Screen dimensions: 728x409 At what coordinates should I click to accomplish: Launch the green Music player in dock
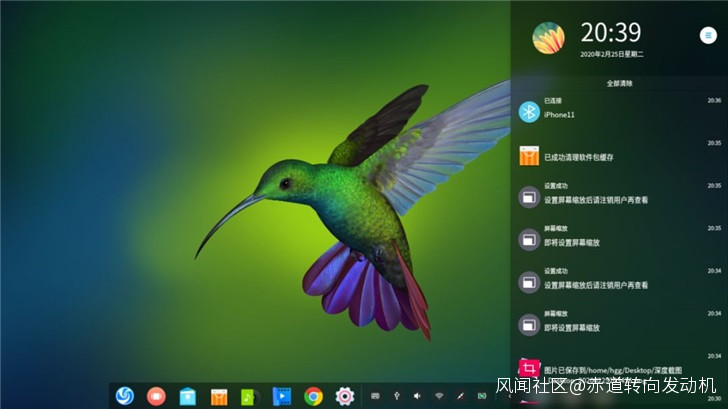coord(250,397)
